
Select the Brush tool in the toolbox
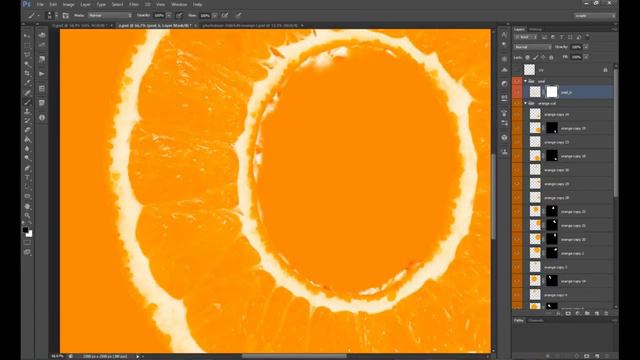click(27, 102)
